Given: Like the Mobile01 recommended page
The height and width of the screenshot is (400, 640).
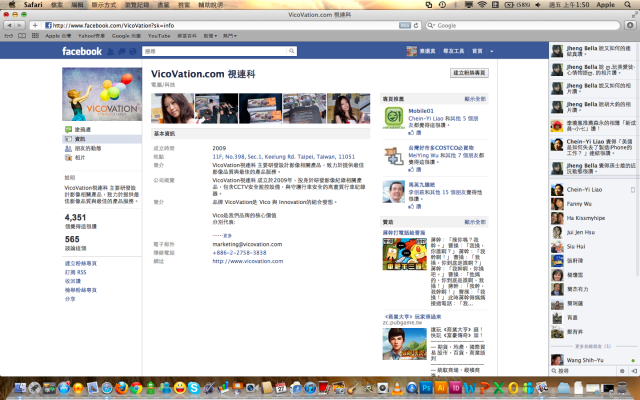Looking at the screenshot, I should pos(415,133).
